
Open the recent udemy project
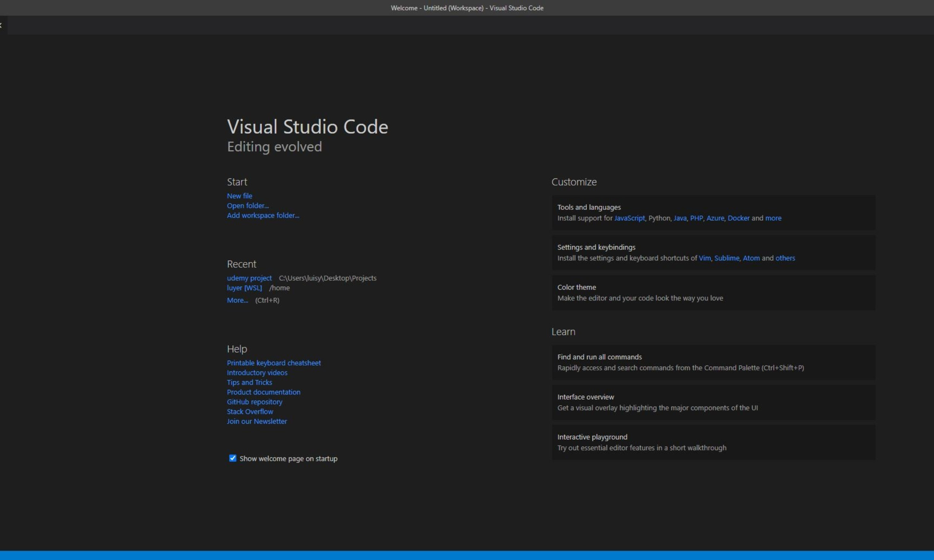(x=249, y=278)
